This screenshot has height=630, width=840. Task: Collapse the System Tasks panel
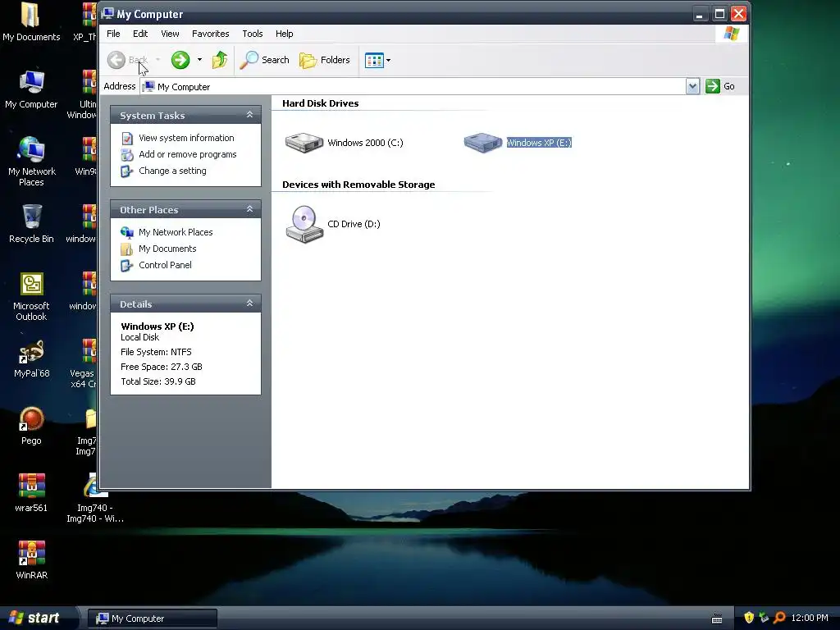(x=249, y=115)
